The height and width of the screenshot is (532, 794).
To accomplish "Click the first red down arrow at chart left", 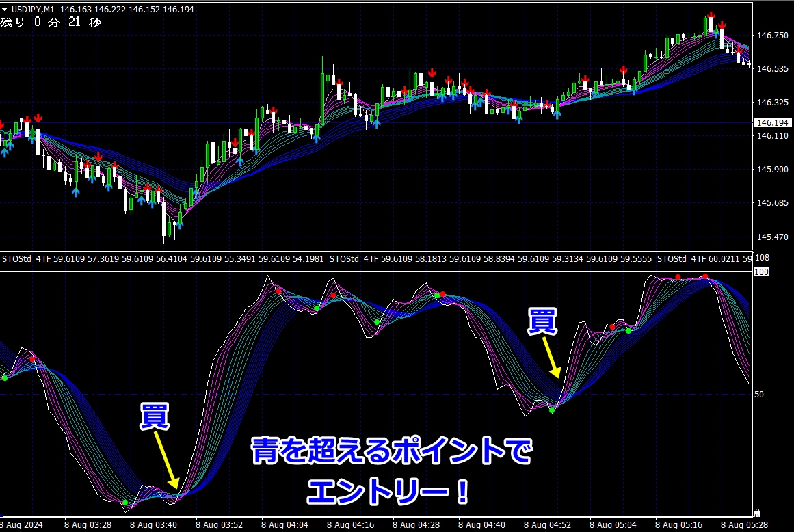I will [38, 117].
